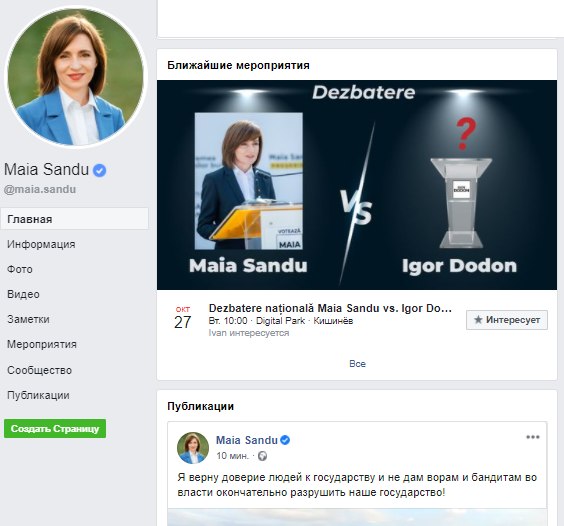
Task: Click the star Интересует button
Action: point(507,320)
